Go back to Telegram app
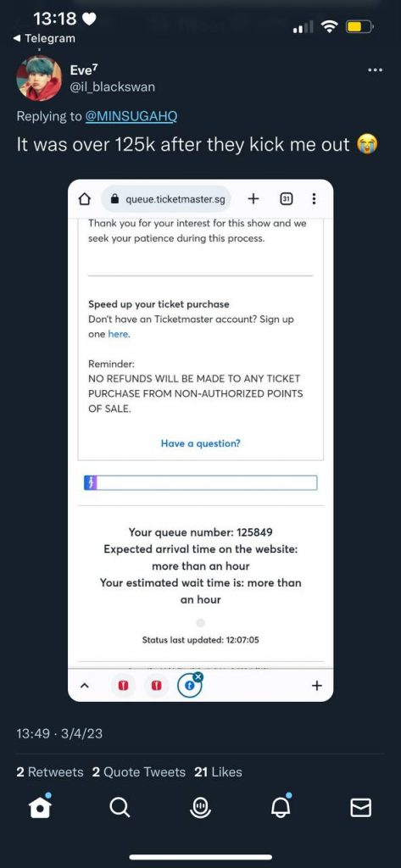The height and width of the screenshot is (868, 401). [x=43, y=38]
